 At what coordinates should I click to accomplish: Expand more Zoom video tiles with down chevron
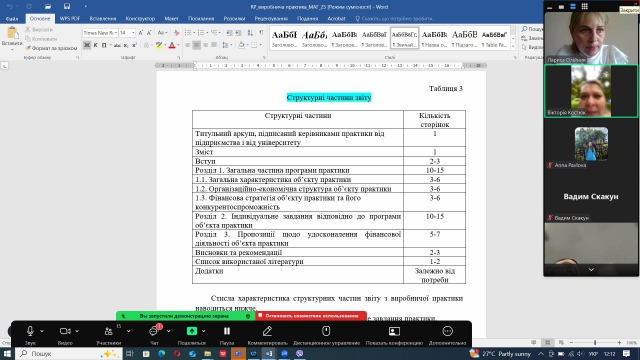tap(591, 270)
